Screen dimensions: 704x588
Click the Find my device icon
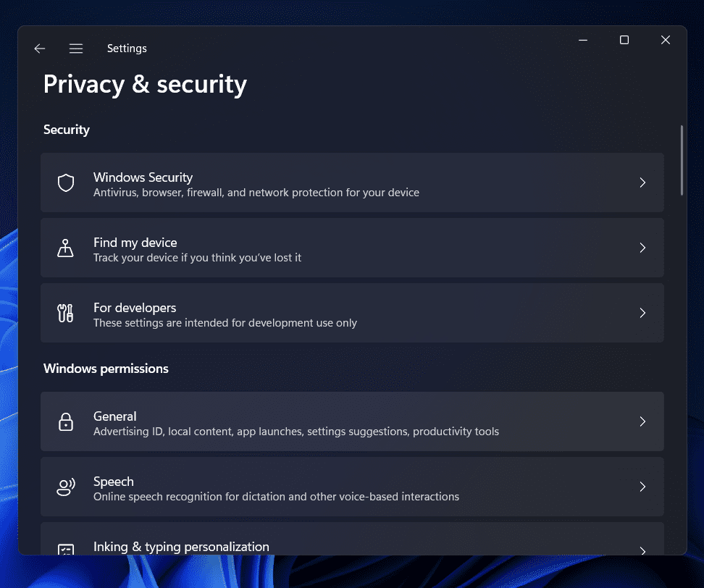tap(66, 248)
